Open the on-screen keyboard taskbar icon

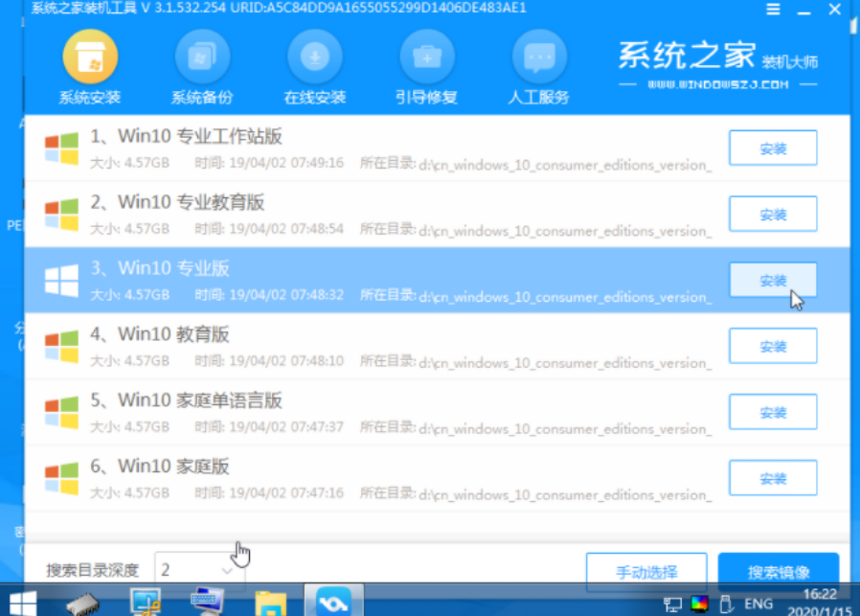(207, 600)
